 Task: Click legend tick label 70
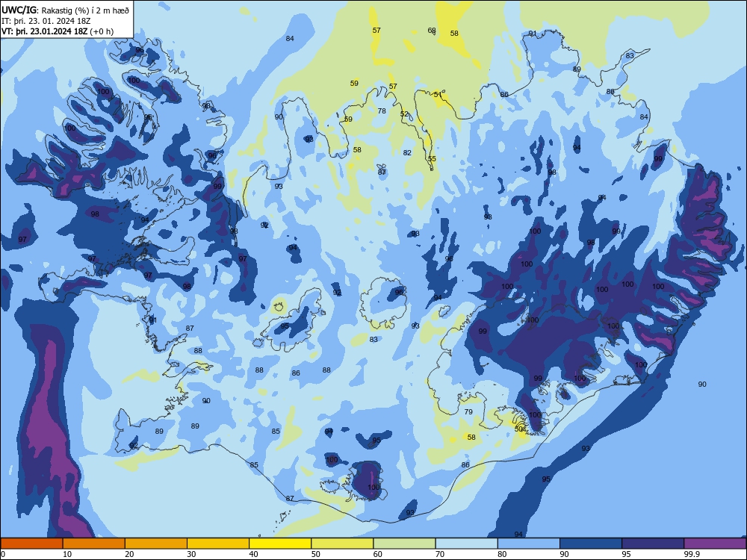440,554
